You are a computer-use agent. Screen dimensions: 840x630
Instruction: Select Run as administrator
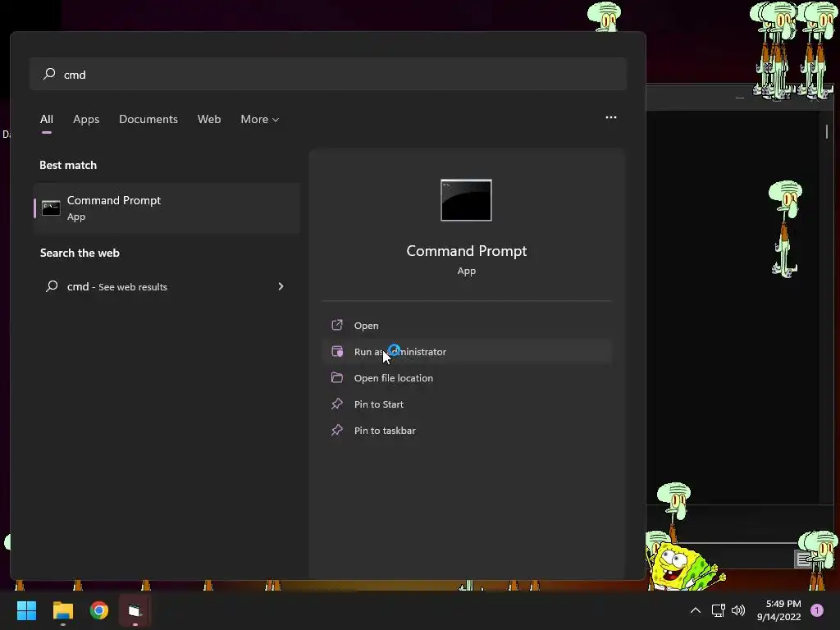[467, 351]
